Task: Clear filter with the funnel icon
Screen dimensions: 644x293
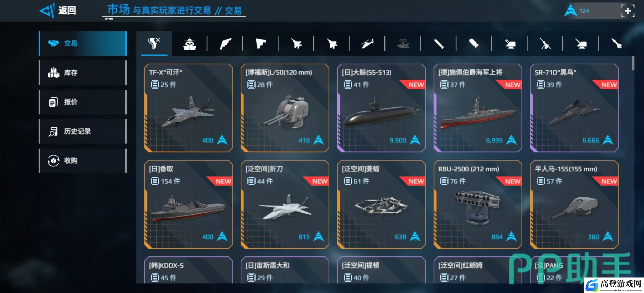Action: [x=154, y=43]
